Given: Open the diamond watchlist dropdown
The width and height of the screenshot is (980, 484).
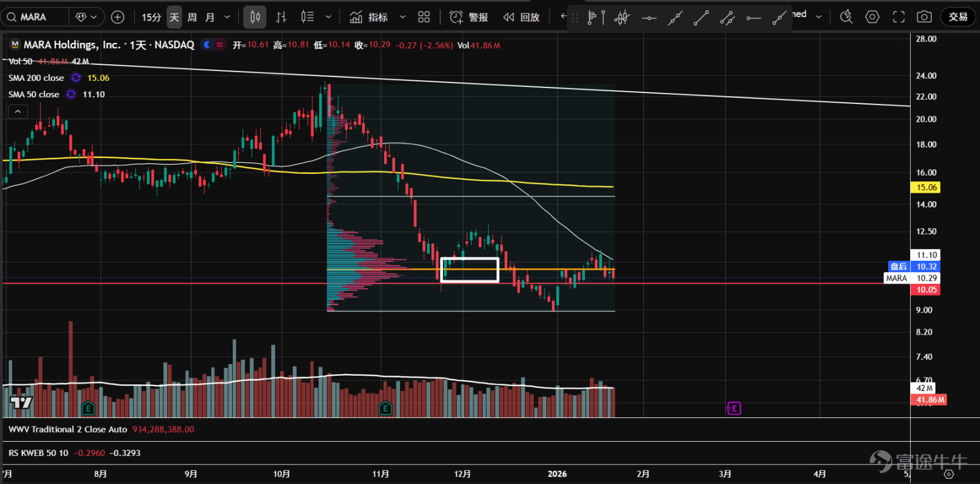Looking at the screenshot, I should pos(86,17).
